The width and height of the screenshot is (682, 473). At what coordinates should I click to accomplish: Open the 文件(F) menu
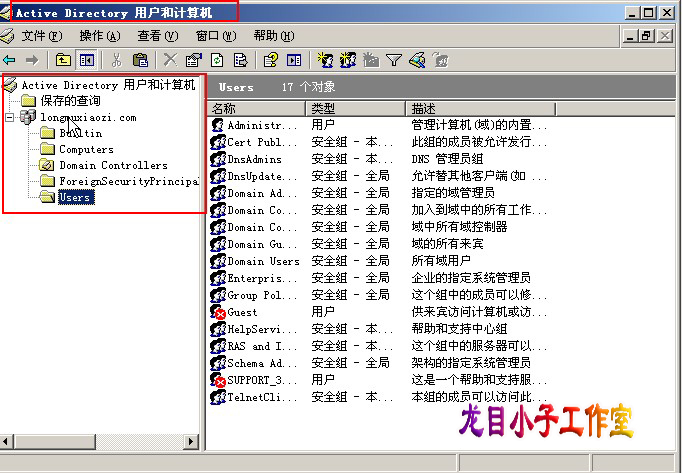[42, 36]
